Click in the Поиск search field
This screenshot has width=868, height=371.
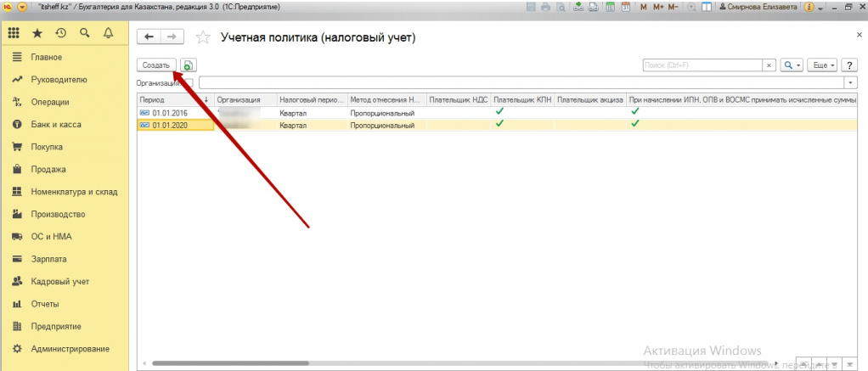pos(702,65)
